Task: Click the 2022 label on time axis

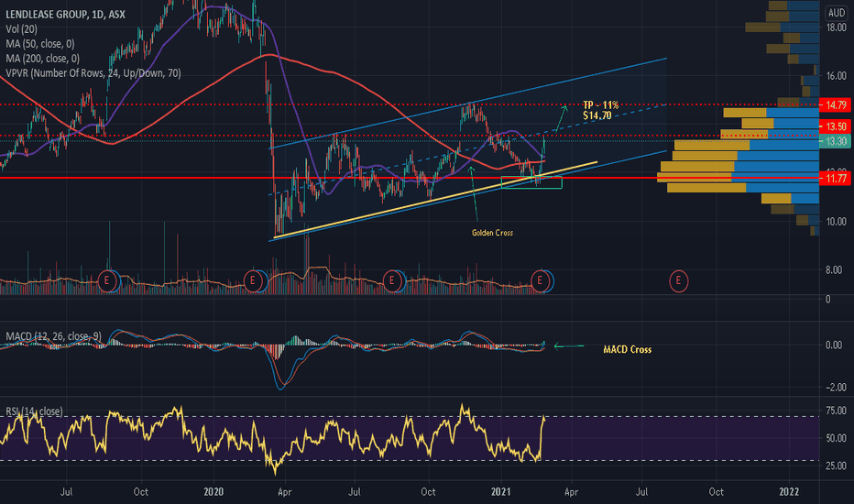Action: click(789, 492)
